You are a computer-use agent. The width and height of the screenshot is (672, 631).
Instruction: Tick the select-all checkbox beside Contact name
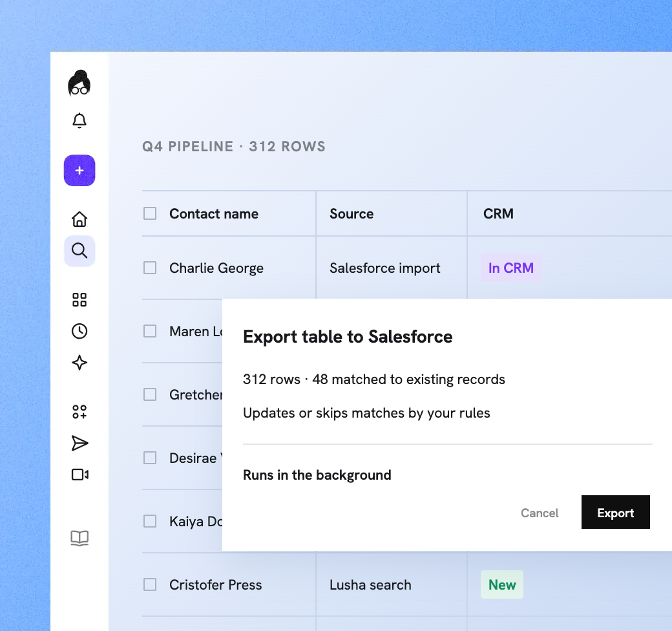[x=149, y=213]
